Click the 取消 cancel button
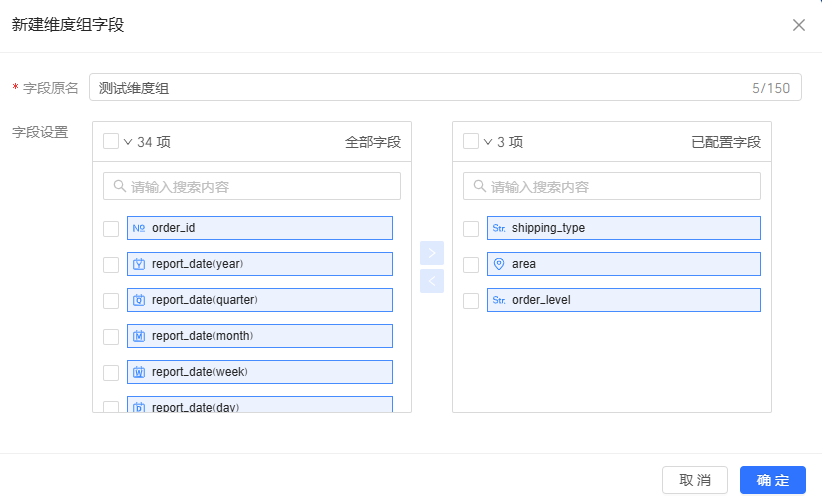This screenshot has width=822, height=502. coord(695,480)
